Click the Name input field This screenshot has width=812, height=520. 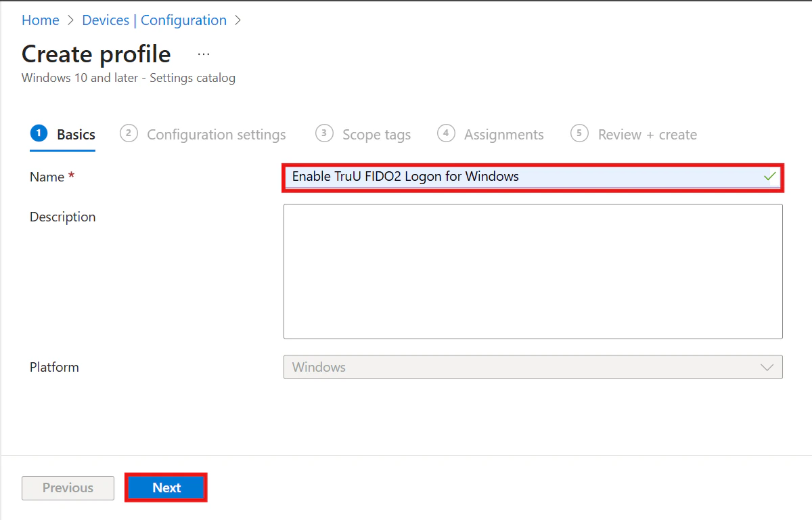click(533, 177)
